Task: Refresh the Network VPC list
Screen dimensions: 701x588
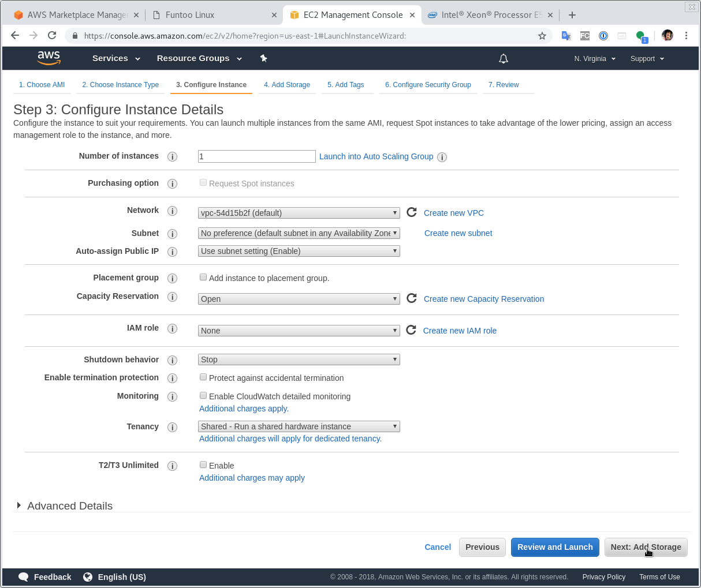Action: pyautogui.click(x=412, y=212)
